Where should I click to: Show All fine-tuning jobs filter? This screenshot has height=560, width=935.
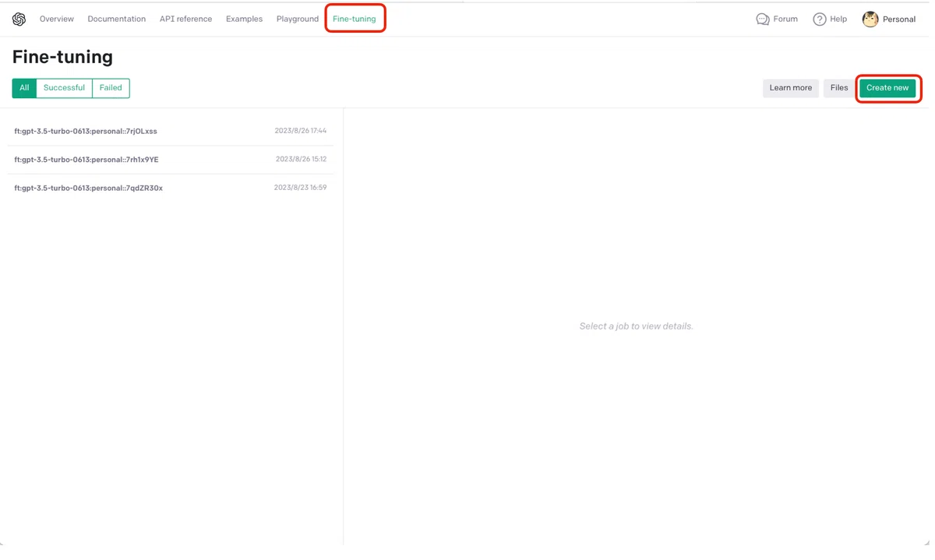point(24,88)
